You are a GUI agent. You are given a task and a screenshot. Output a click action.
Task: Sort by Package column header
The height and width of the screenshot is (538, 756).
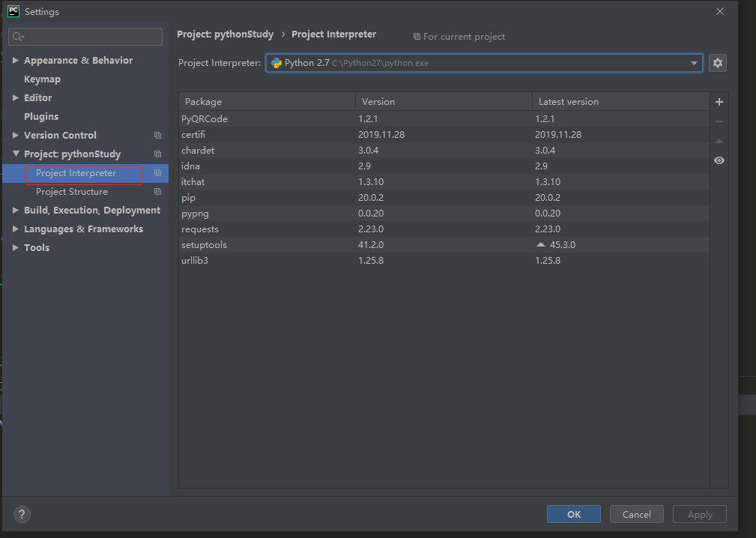click(x=267, y=102)
